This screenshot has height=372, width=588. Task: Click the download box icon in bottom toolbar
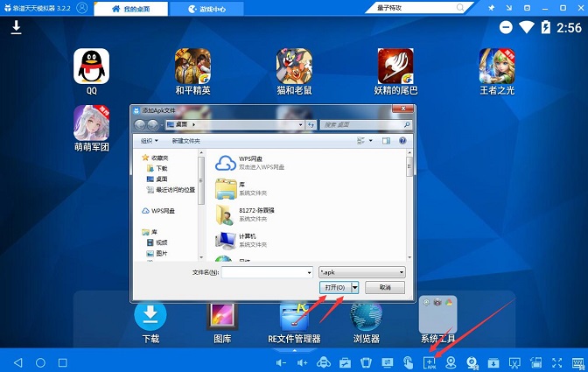pos(493,362)
